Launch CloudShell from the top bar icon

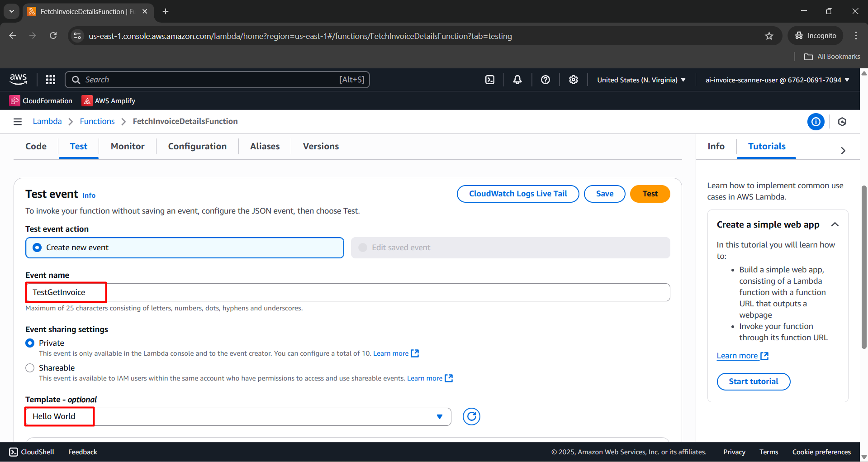click(x=490, y=80)
